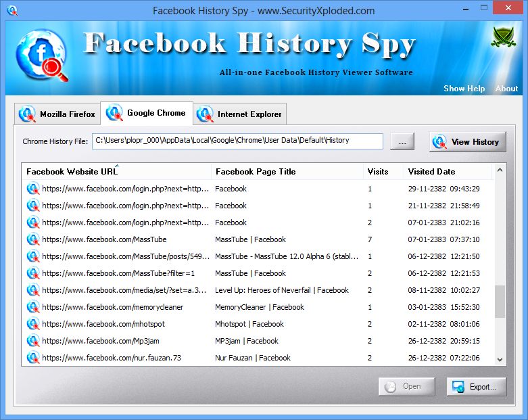Click row icon beside facebook.com/MassTube URL
Viewport: 528px width, 420px height.
(x=33, y=239)
